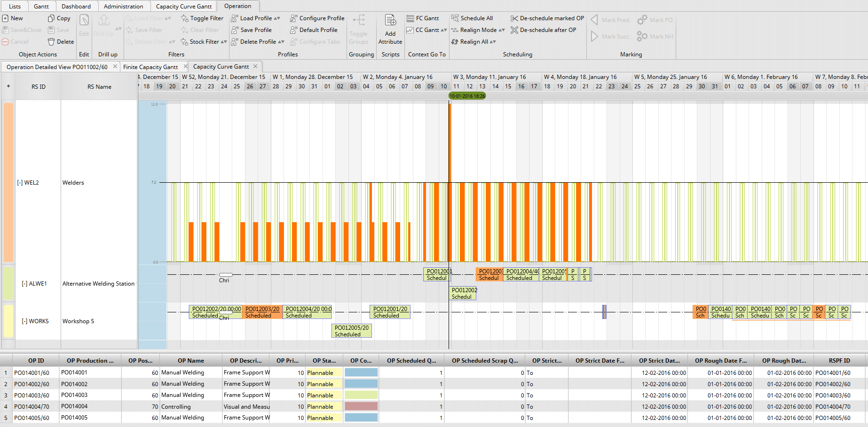Image resolution: width=868 pixels, height=427 pixels.
Task: Collapse the WORK5 resource row
Action: tap(24, 321)
